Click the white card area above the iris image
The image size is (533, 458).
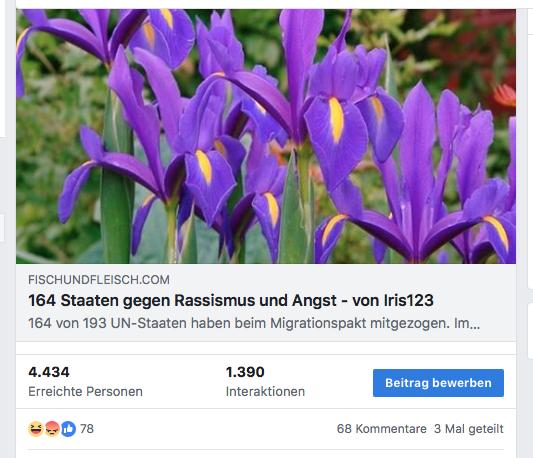(x=266, y=4)
